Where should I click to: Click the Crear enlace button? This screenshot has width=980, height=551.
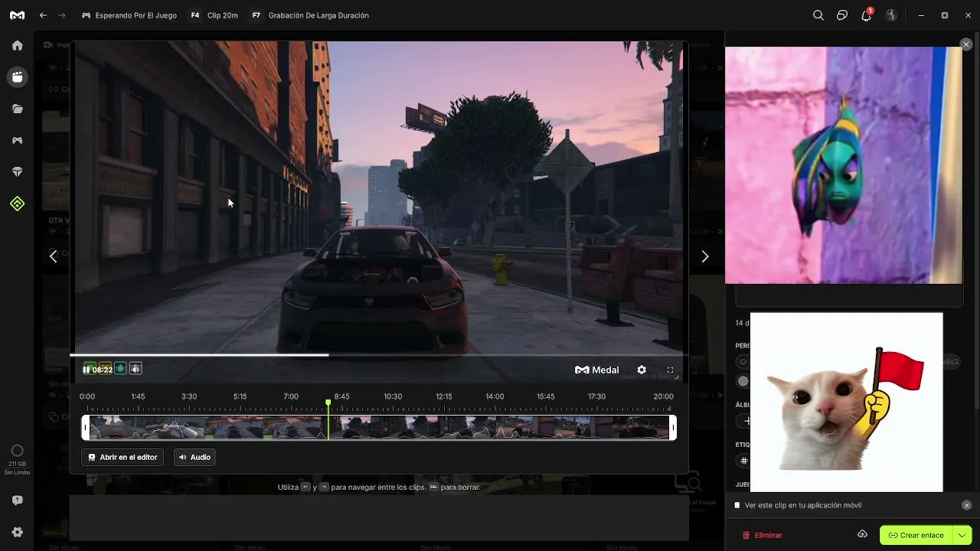(916, 535)
